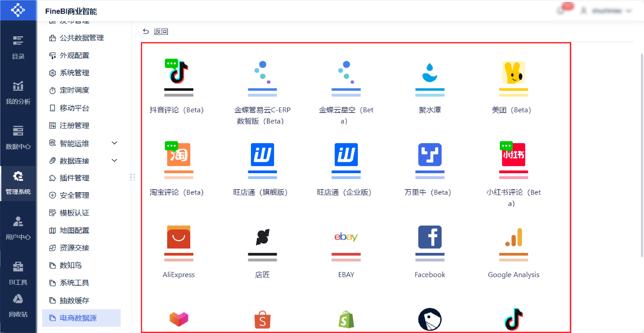This screenshot has width=644, height=333.
Task: Click the EBAY data source icon
Action: (346, 237)
